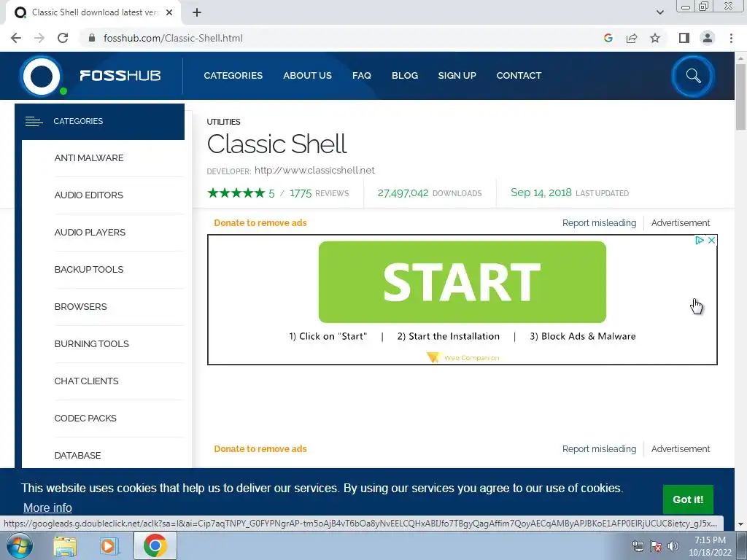Image resolution: width=747 pixels, height=560 pixels.
Task: Reload the page with the refresh icon
Action: (x=63, y=38)
